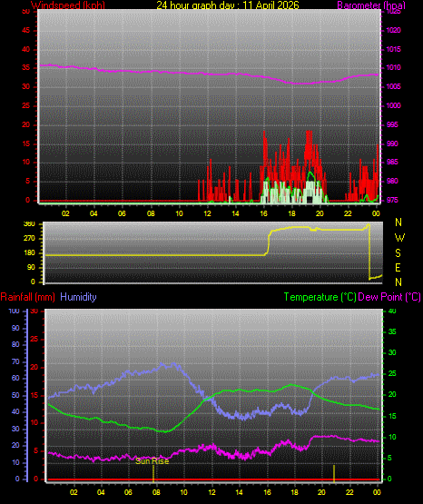Click the '40' temperature scale value

392,311
